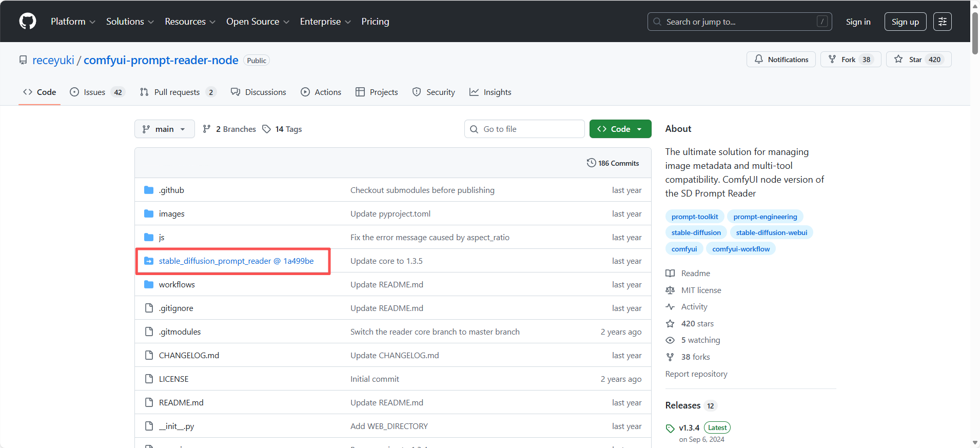Click the file icon next to CHANGELOG.md
Screen dimensions: 980x448
coord(149,355)
